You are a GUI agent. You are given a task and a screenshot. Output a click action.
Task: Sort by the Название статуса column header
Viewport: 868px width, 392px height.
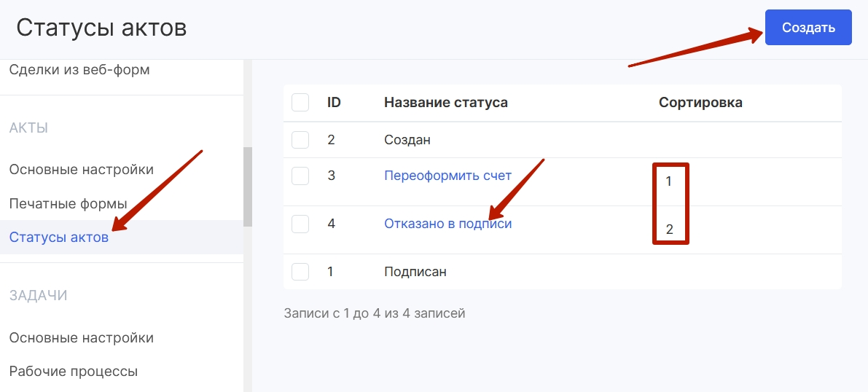click(445, 103)
